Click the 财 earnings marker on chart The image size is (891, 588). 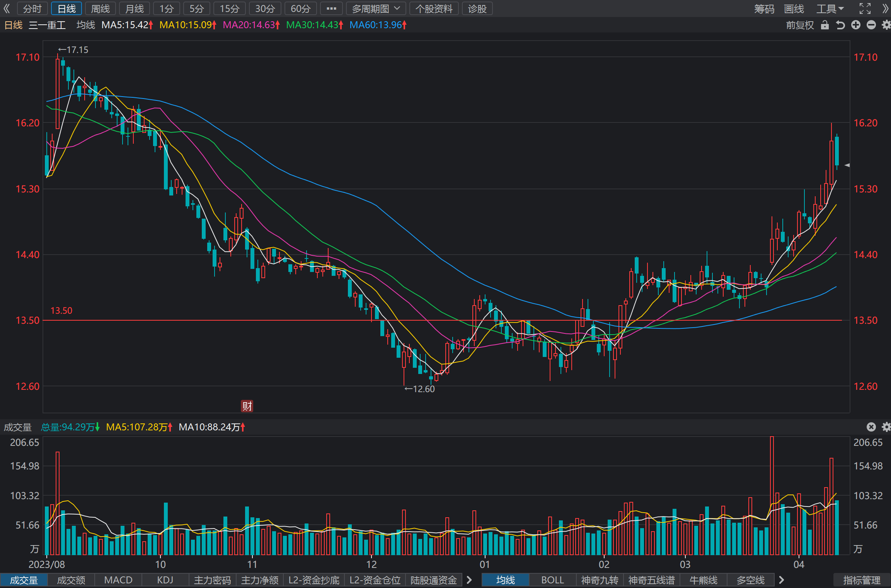(x=247, y=406)
